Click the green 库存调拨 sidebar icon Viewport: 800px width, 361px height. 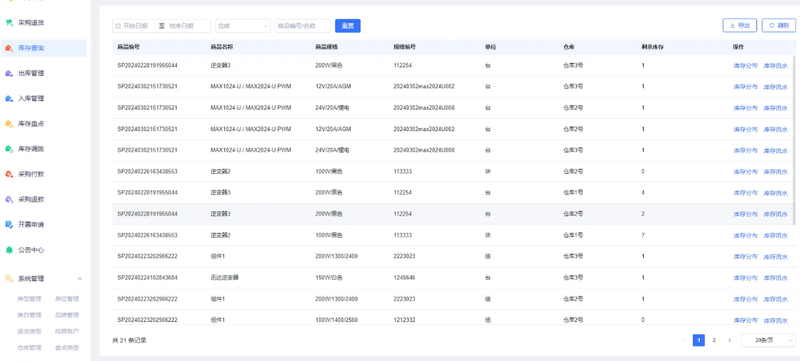(9, 149)
